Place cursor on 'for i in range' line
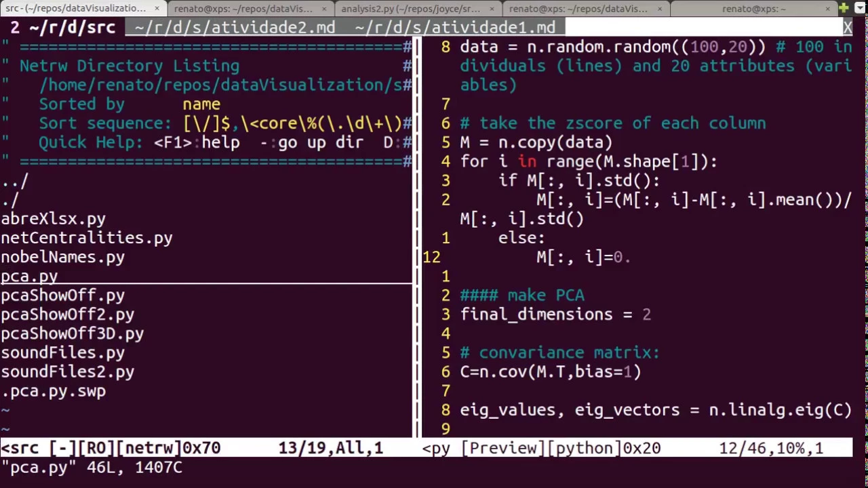 (589, 161)
